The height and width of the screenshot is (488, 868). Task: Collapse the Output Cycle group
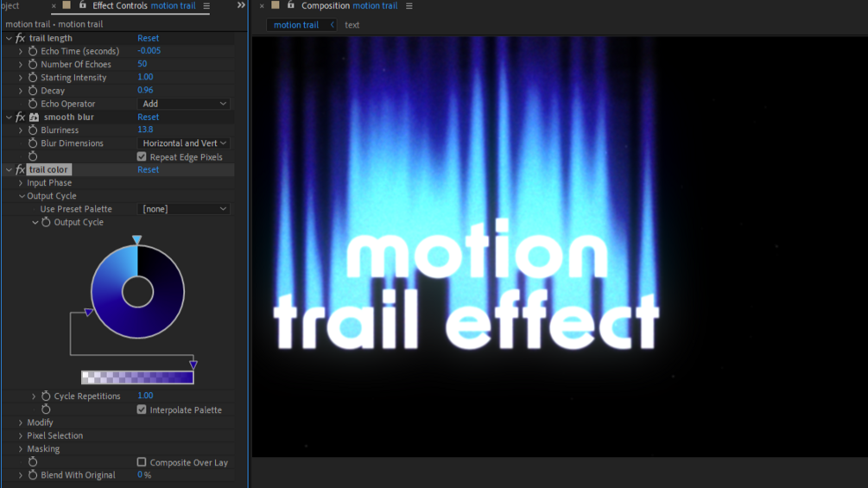(22, 196)
